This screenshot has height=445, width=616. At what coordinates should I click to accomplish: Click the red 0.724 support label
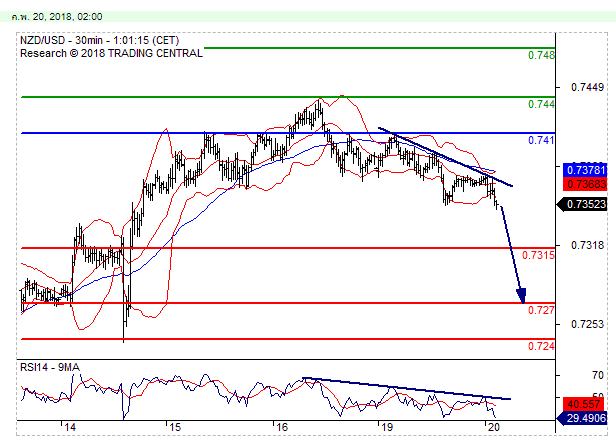541,346
